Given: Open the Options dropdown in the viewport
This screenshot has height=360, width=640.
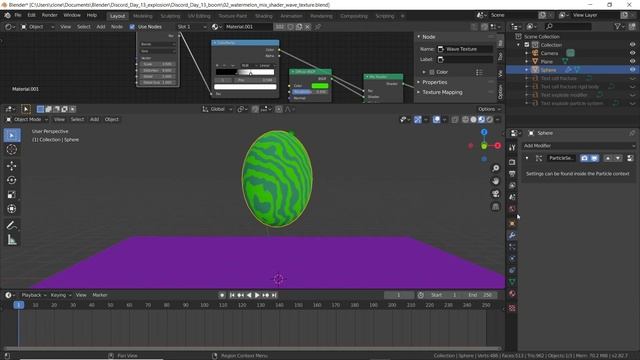Looking at the screenshot, I should (489, 109).
